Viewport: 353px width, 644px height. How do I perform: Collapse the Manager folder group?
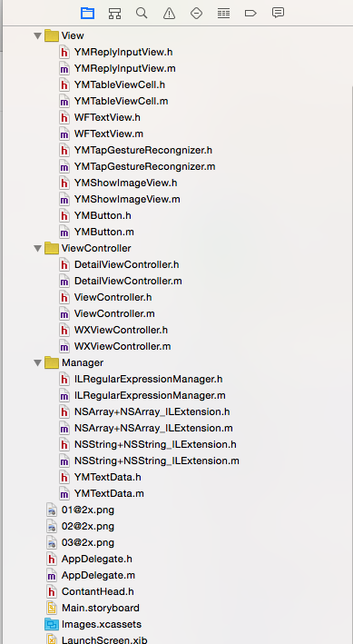(x=38, y=363)
